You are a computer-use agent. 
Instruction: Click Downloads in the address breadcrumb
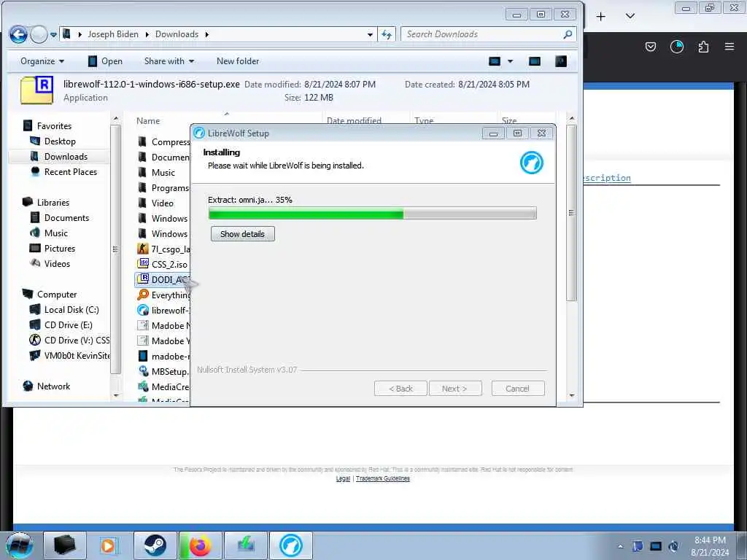click(177, 34)
